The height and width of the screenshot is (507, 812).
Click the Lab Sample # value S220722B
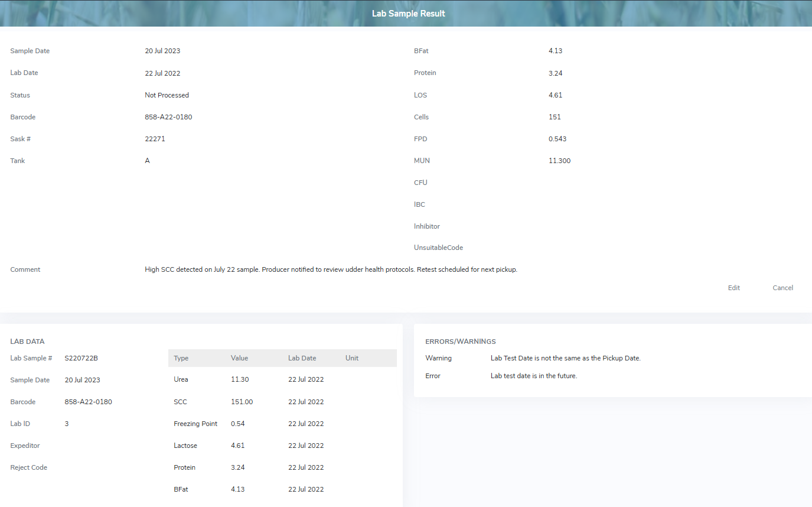click(x=81, y=358)
